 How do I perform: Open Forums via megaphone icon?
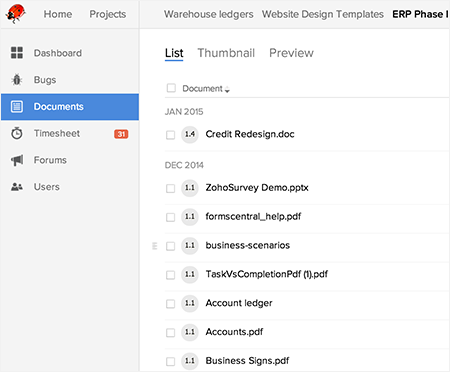click(17, 160)
